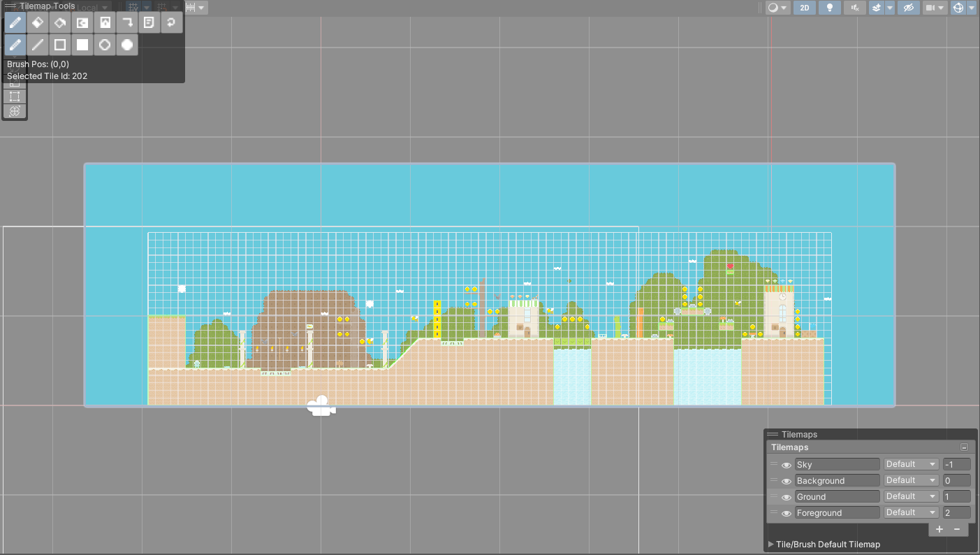Hide the Ground tilemap layer
This screenshot has width=980, height=555.
tap(786, 497)
